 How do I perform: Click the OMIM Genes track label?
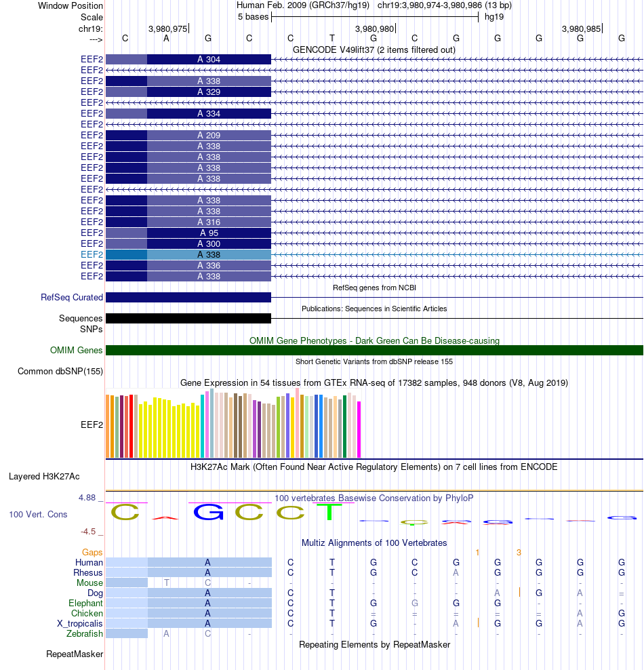pos(77,351)
